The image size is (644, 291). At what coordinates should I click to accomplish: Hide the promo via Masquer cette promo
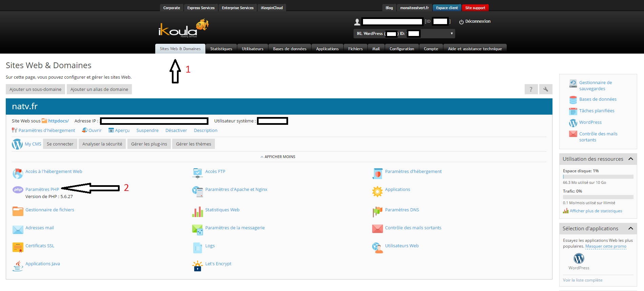(605, 246)
